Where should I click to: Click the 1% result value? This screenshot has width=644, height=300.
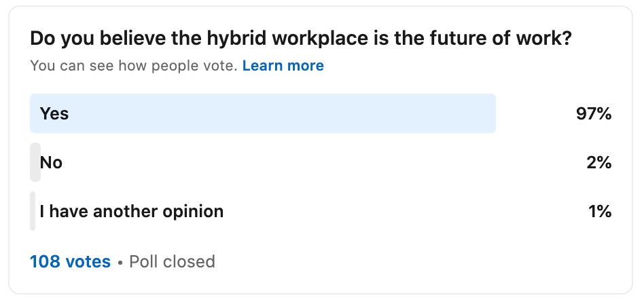point(600,211)
